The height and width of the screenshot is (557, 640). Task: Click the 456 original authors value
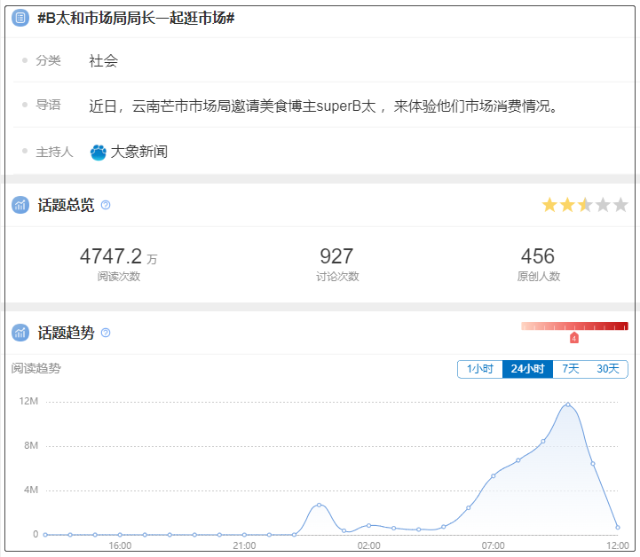point(538,257)
